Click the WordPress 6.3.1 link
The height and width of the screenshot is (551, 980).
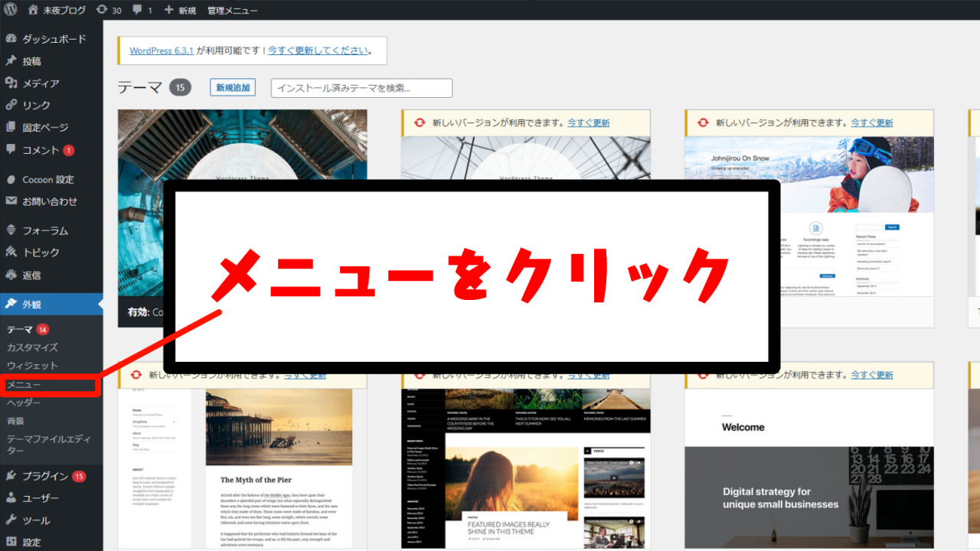click(x=162, y=51)
